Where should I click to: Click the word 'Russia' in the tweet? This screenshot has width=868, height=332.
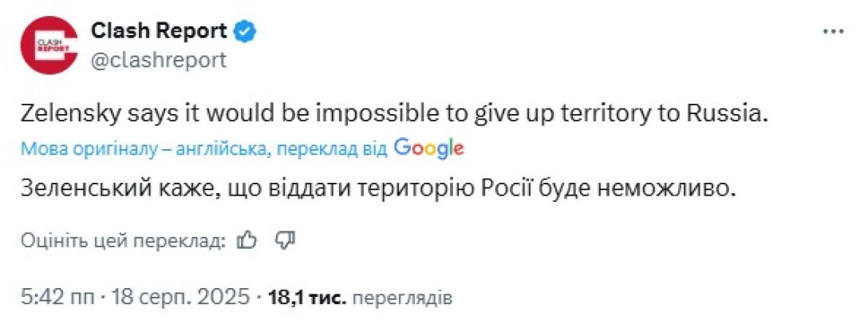click(734, 113)
